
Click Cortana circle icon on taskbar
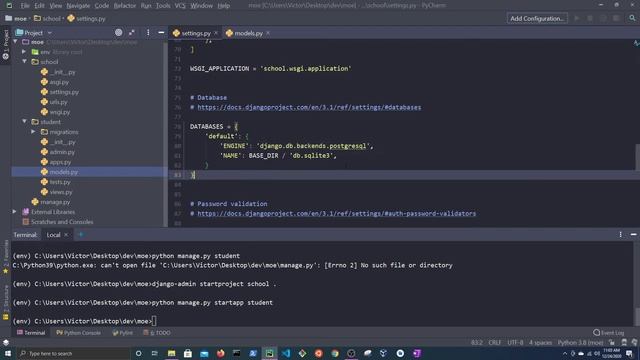pos(138,353)
